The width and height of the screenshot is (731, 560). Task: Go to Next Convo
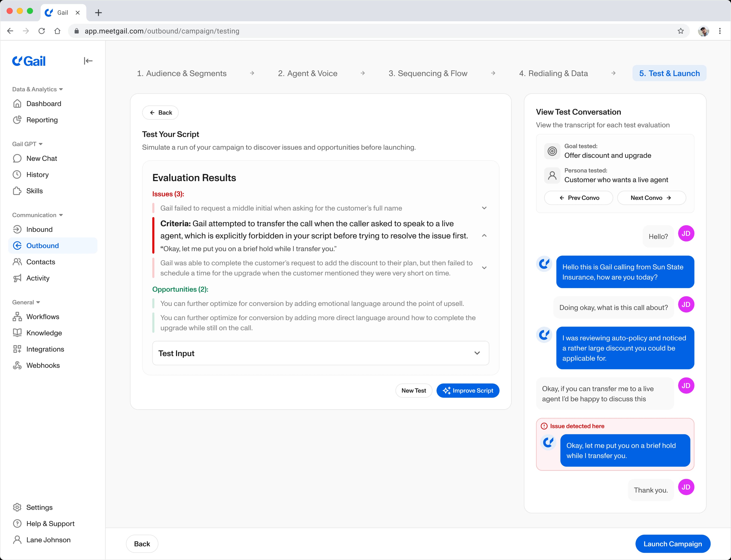[651, 198]
